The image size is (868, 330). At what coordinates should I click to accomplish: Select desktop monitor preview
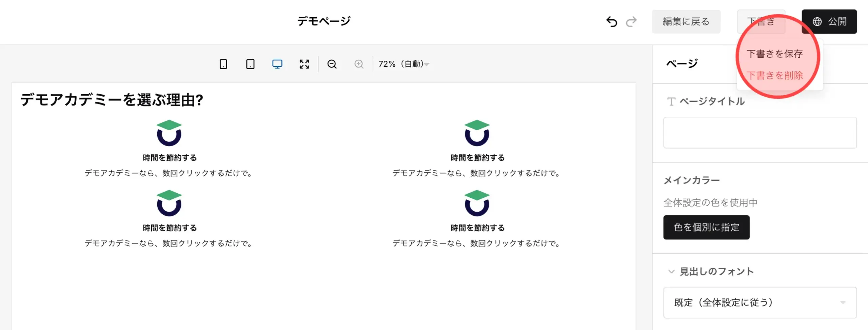coord(277,64)
